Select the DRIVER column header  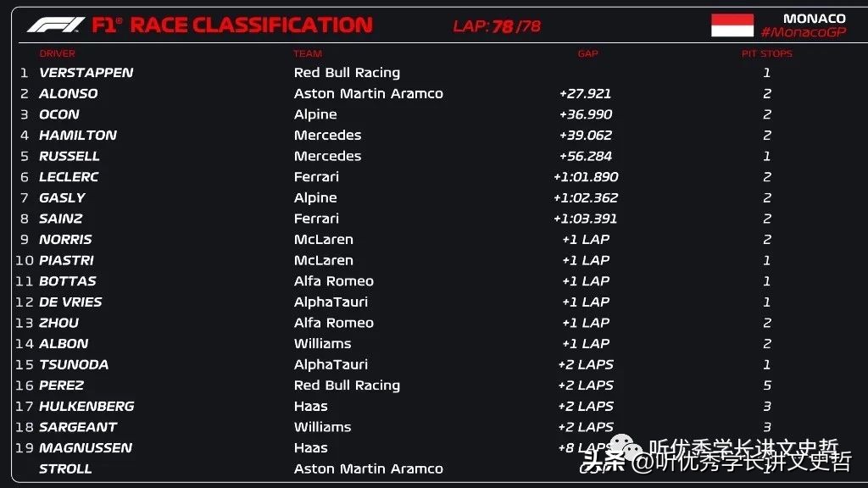click(x=57, y=53)
